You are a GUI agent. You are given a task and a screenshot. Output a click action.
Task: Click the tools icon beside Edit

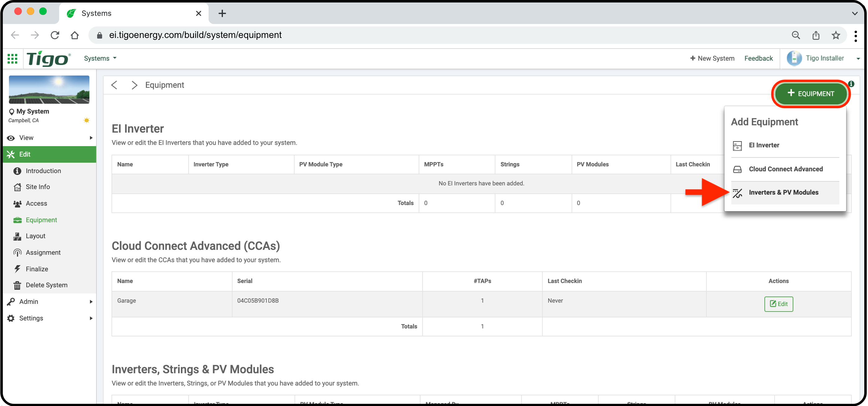(x=11, y=155)
